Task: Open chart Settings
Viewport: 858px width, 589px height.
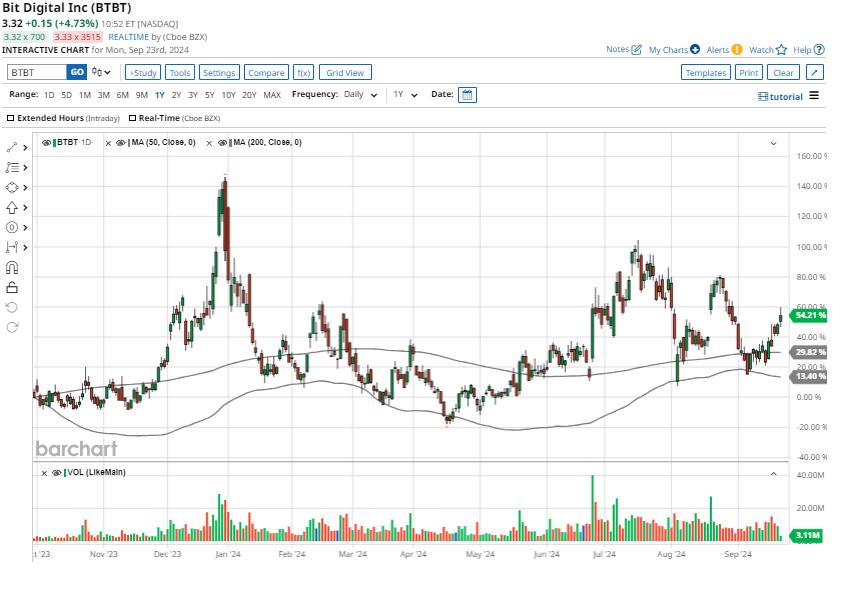Action: point(219,73)
